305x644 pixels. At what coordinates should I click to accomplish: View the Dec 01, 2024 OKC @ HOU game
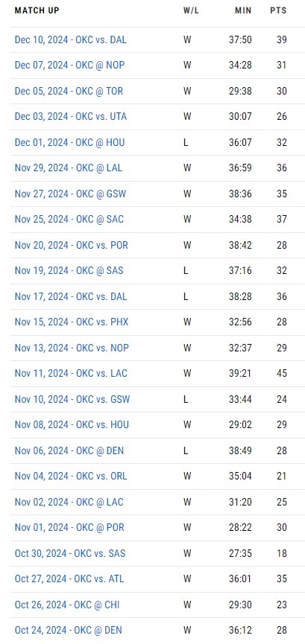[x=69, y=142]
